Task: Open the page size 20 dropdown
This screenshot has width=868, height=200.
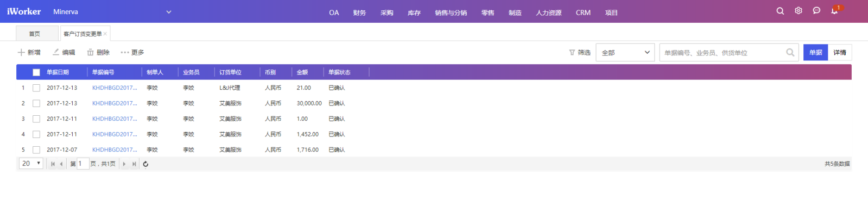Action: pyautogui.click(x=31, y=164)
